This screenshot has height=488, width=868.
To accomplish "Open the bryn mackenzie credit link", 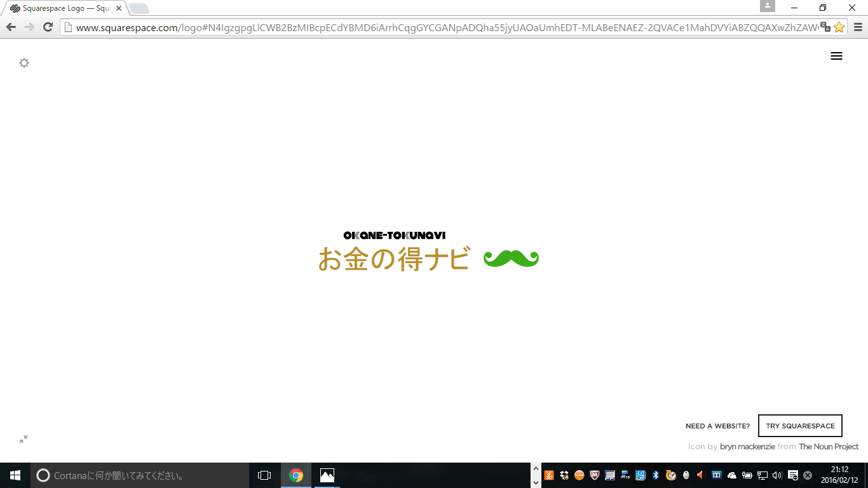I will [747, 447].
